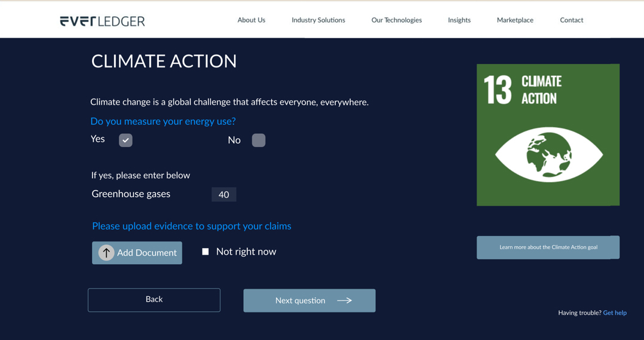Click the CLIMATE ACTION heading

pos(164,62)
